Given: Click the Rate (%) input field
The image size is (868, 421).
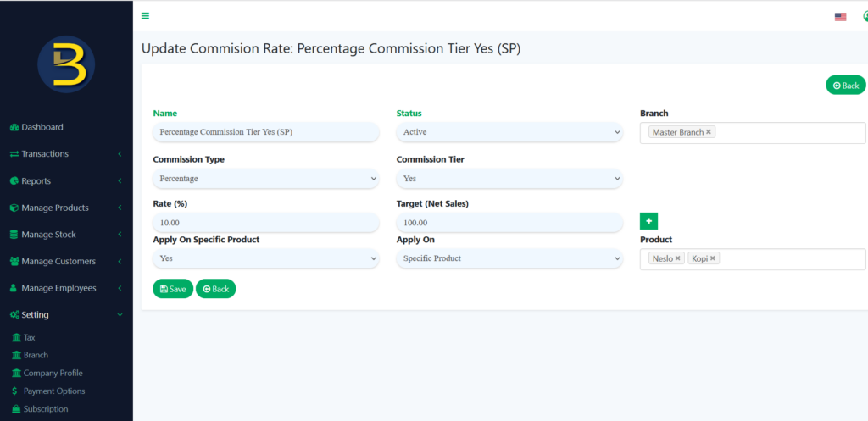Looking at the screenshot, I should (265, 222).
